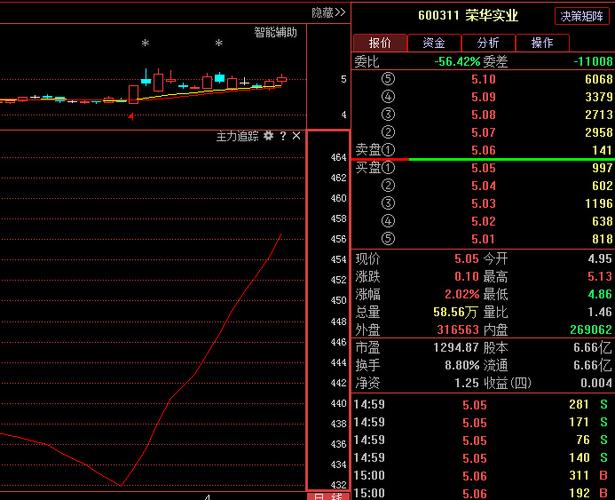The height and width of the screenshot is (500, 615).
Task: Select 14:59 trade row with 281 volume
Action: coord(481,405)
